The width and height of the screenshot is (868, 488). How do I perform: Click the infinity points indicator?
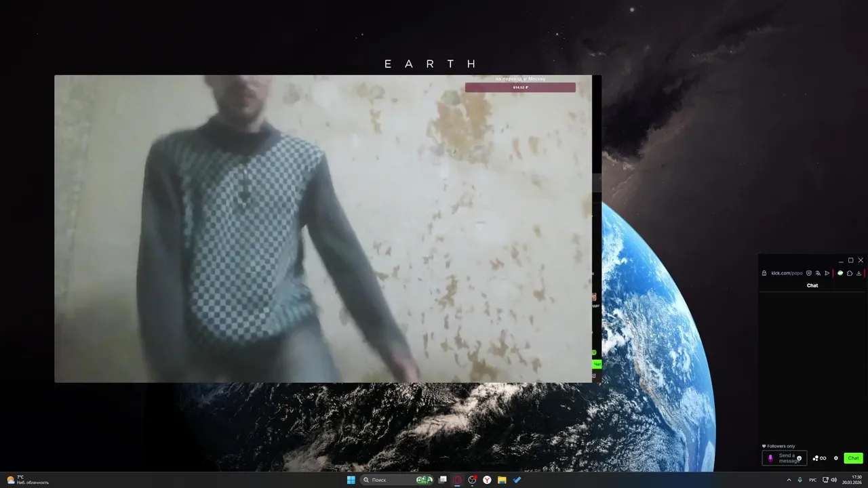tap(823, 458)
